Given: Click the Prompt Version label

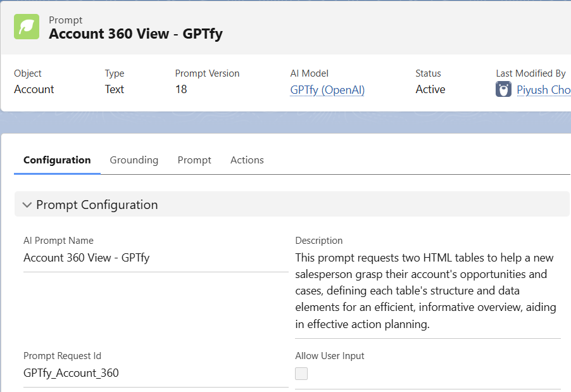Looking at the screenshot, I should 207,73.
